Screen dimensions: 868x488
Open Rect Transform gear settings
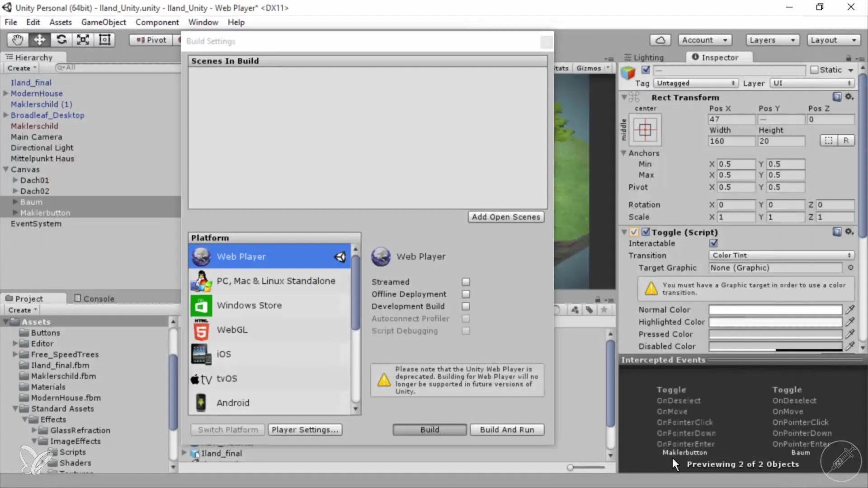click(849, 97)
